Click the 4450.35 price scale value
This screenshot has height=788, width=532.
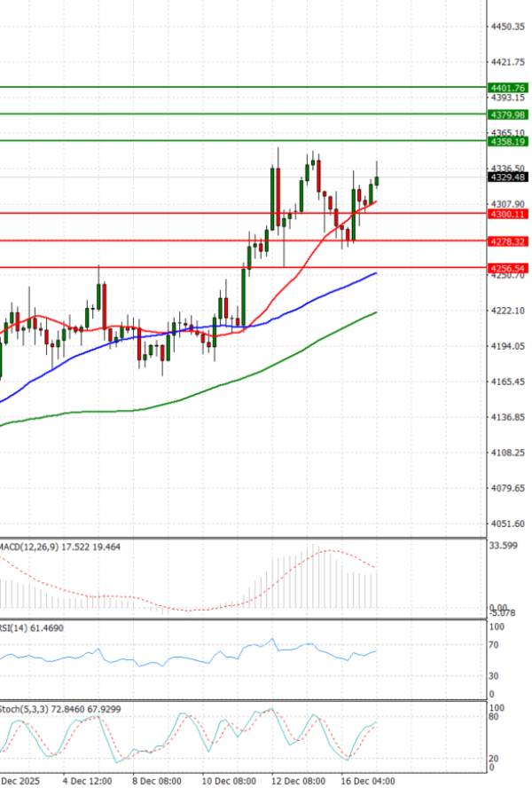point(508,27)
